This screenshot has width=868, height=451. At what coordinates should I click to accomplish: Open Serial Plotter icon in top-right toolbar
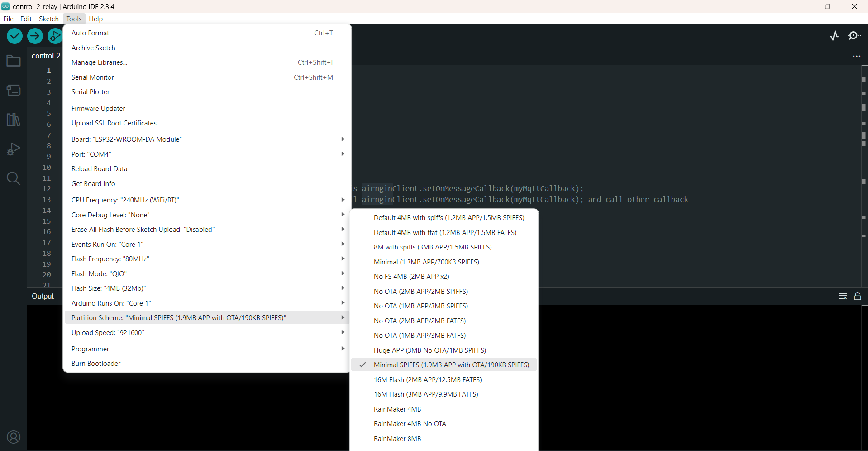834,36
